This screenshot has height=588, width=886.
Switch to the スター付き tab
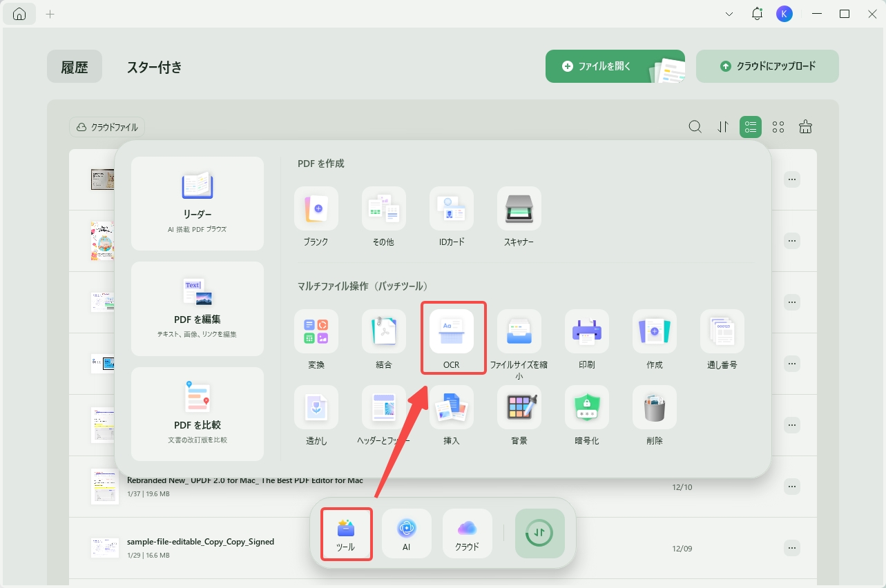[x=155, y=67]
